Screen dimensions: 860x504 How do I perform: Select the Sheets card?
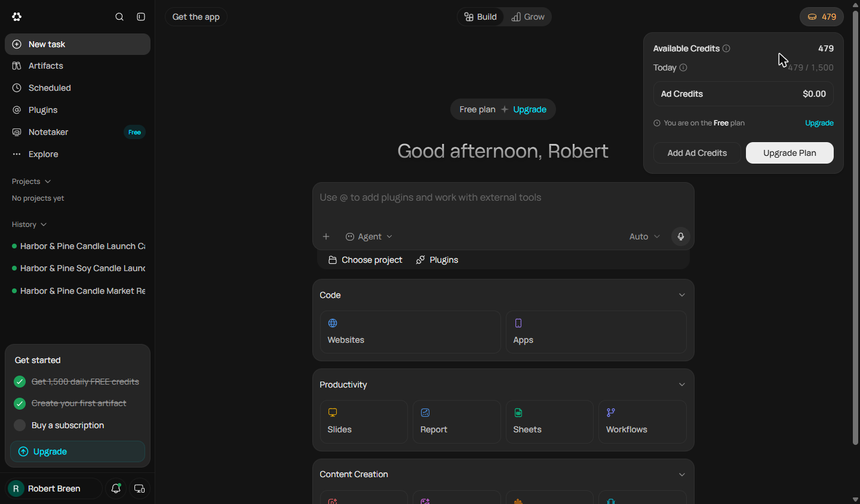(x=549, y=422)
